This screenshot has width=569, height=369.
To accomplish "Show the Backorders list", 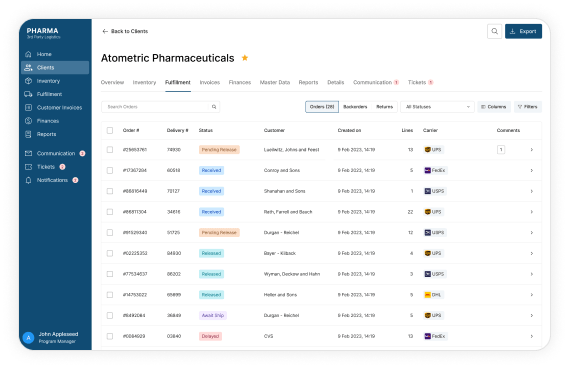I will point(355,107).
